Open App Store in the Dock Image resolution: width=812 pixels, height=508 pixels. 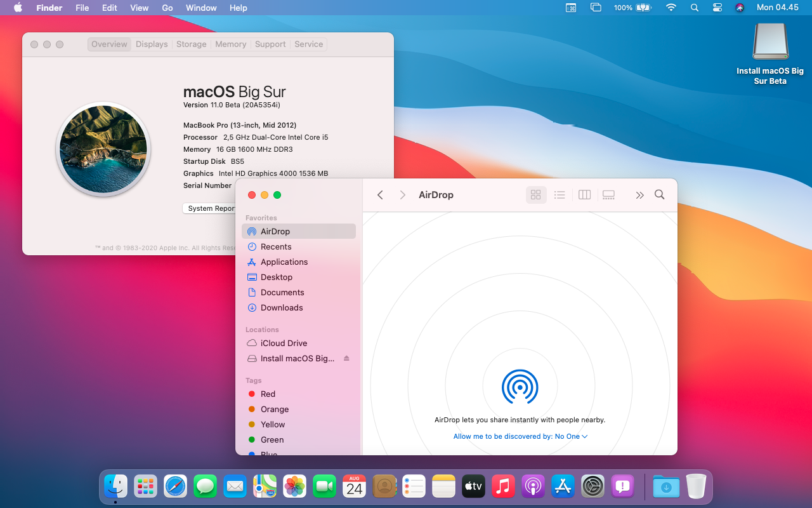click(563, 486)
